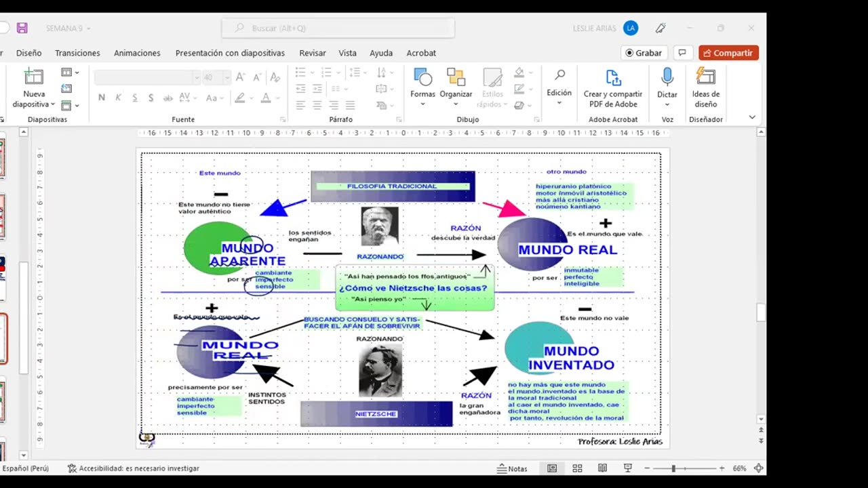
Task: Click the accessibility check status icon
Action: tap(72, 468)
